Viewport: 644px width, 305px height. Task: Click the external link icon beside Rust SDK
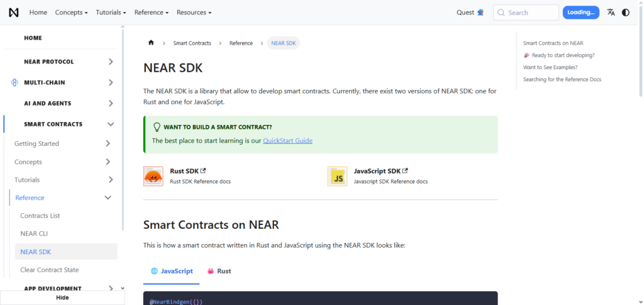click(203, 171)
